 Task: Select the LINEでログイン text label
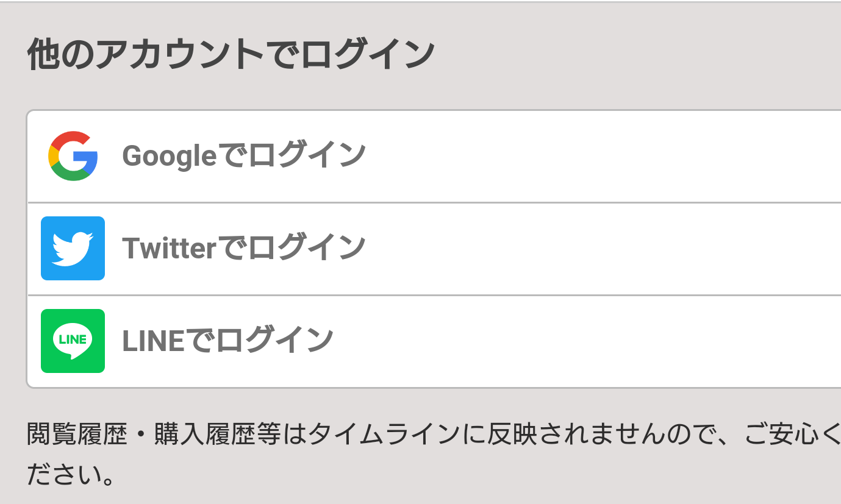click(228, 341)
